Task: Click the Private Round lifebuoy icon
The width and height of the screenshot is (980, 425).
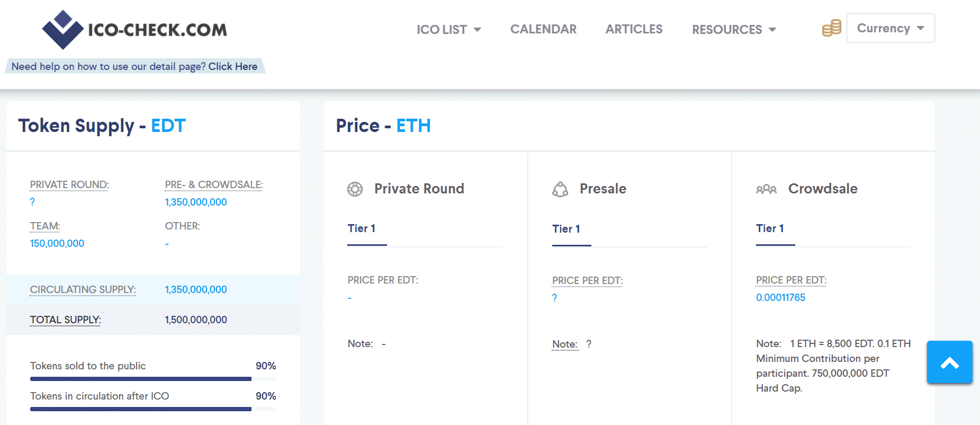Action: pos(355,189)
